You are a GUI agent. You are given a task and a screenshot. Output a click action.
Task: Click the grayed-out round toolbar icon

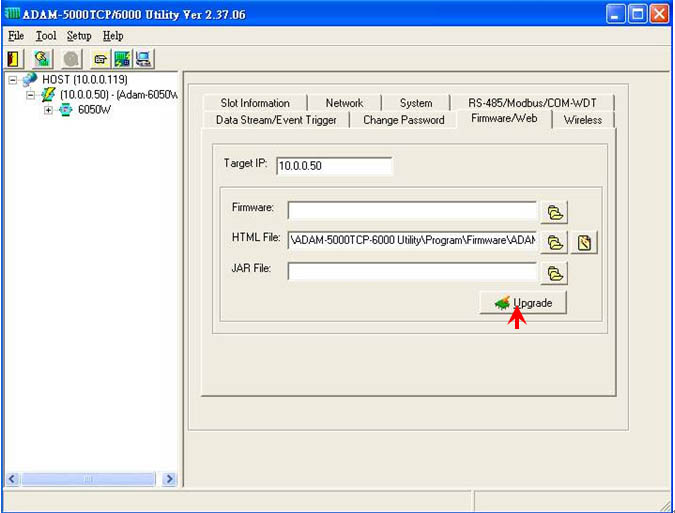point(71,59)
